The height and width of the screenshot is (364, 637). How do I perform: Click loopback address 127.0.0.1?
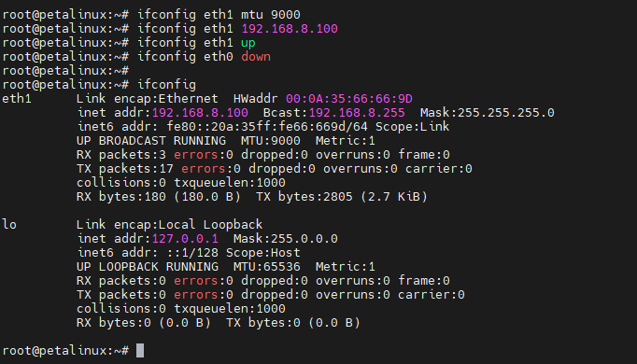click(x=185, y=239)
